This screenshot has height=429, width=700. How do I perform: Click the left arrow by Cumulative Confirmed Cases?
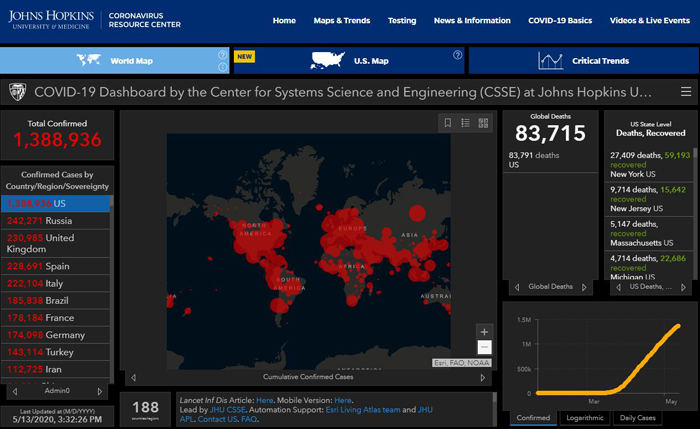coord(133,378)
